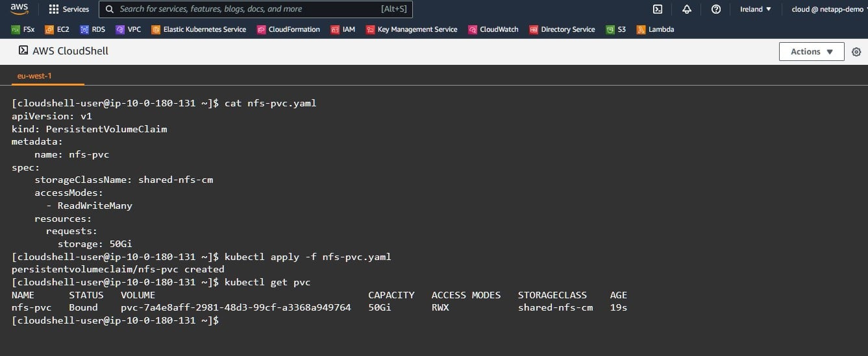Go to the VPC bookmark

click(128, 29)
